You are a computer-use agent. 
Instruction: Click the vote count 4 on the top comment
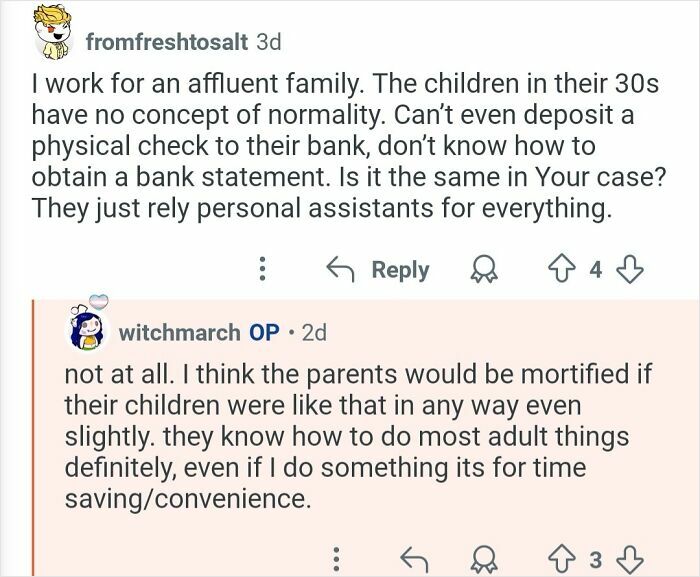pyautogui.click(x=595, y=270)
